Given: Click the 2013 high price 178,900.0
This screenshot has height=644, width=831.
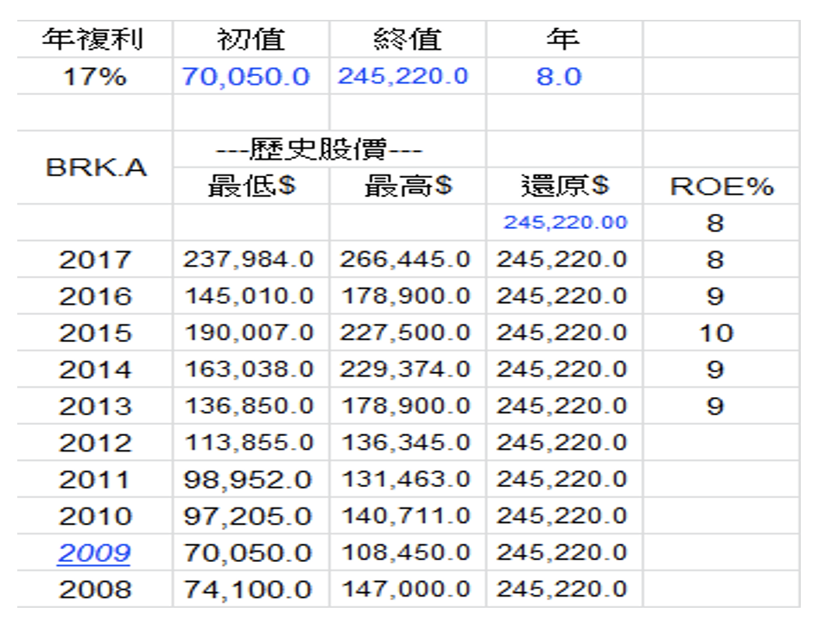Looking at the screenshot, I should click(405, 406).
